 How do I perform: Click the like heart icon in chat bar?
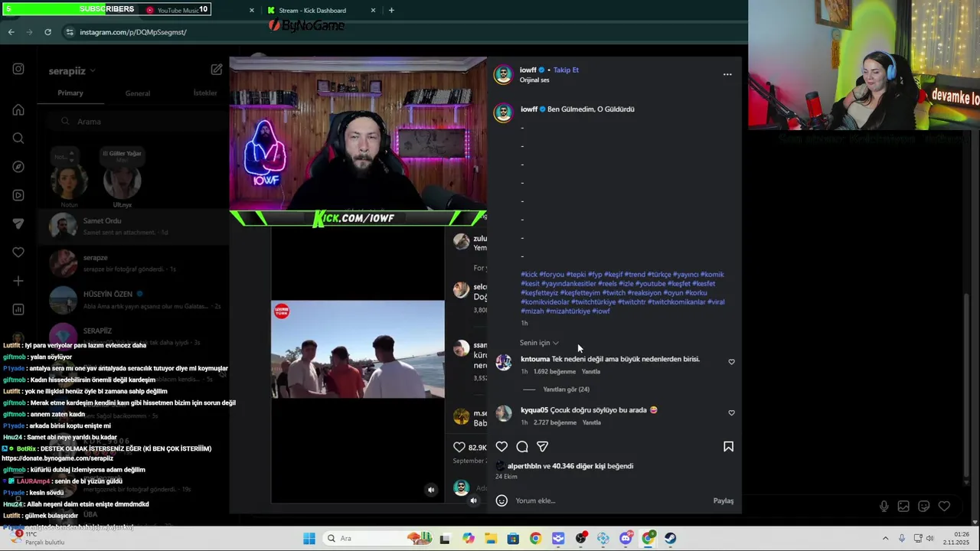pyautogui.click(x=944, y=506)
